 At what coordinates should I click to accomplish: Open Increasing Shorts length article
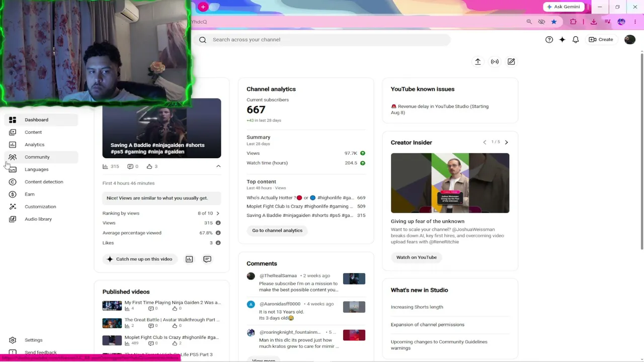click(417, 307)
